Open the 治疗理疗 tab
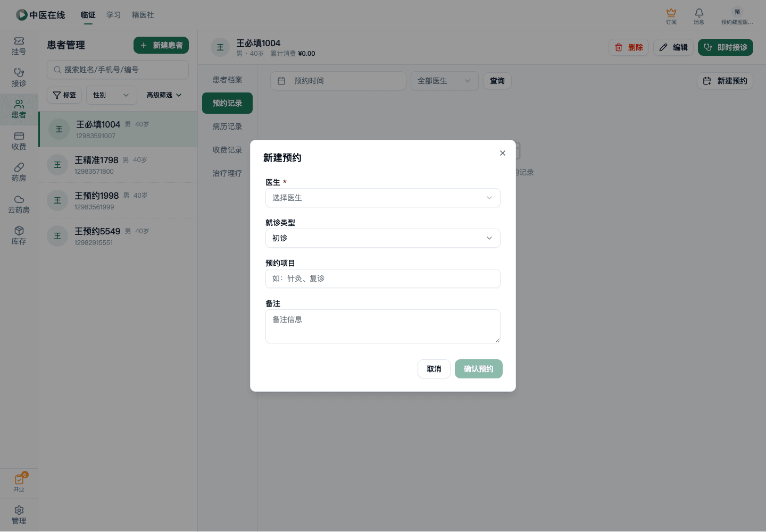Viewport: 766px width, 532px height. tap(227, 173)
